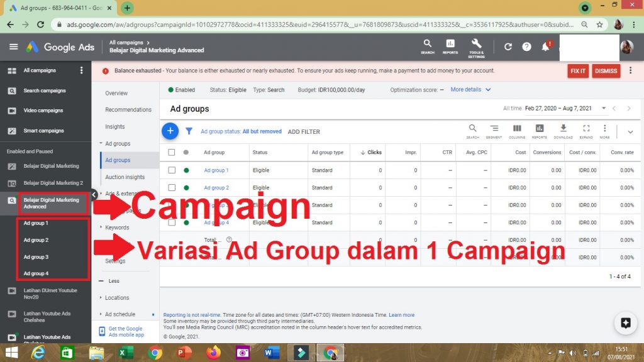This screenshot has width=644, height=362.
Task: Collapse the Less section in side menu
Action: pos(113,281)
